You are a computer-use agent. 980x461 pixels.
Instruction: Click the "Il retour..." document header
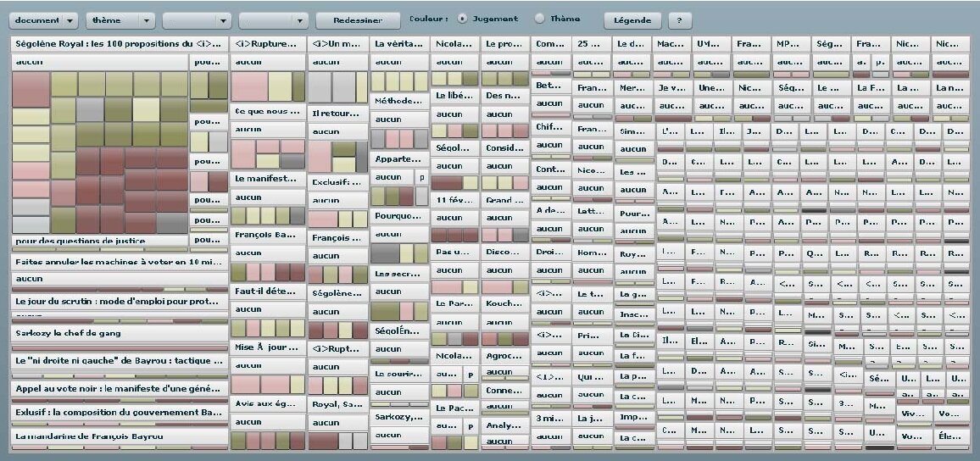pyautogui.click(x=337, y=114)
